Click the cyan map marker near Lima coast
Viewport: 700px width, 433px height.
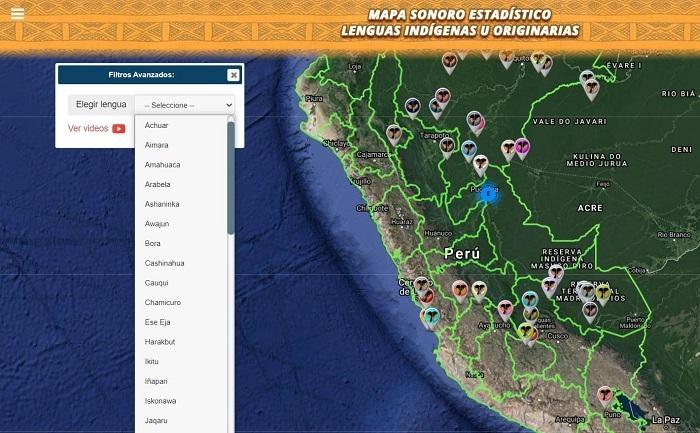tap(431, 316)
